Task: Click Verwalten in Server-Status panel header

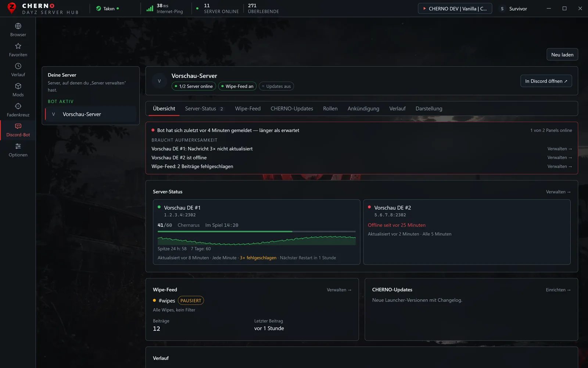Action: point(558,192)
